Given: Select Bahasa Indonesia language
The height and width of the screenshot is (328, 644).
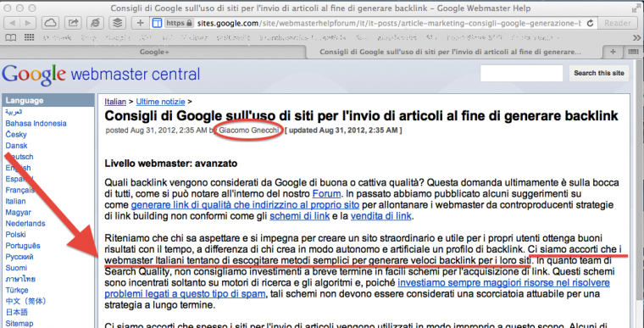Looking at the screenshot, I should (36, 123).
